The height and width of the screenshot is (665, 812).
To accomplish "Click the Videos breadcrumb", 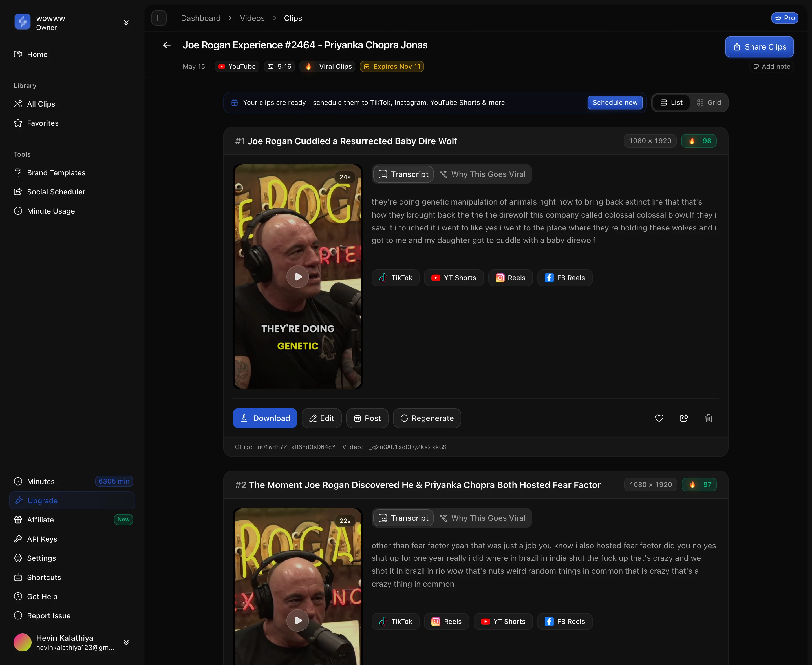I will coord(252,18).
